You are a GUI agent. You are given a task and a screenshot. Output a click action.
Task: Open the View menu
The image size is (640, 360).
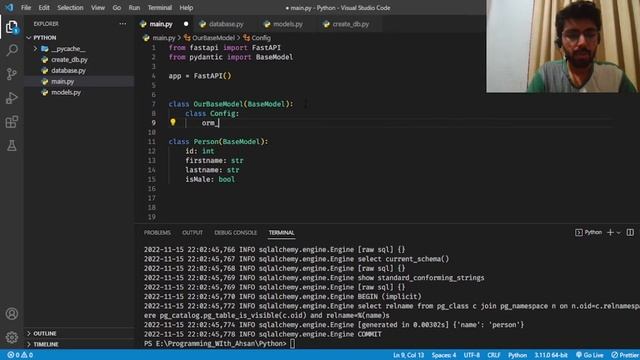[x=98, y=8]
